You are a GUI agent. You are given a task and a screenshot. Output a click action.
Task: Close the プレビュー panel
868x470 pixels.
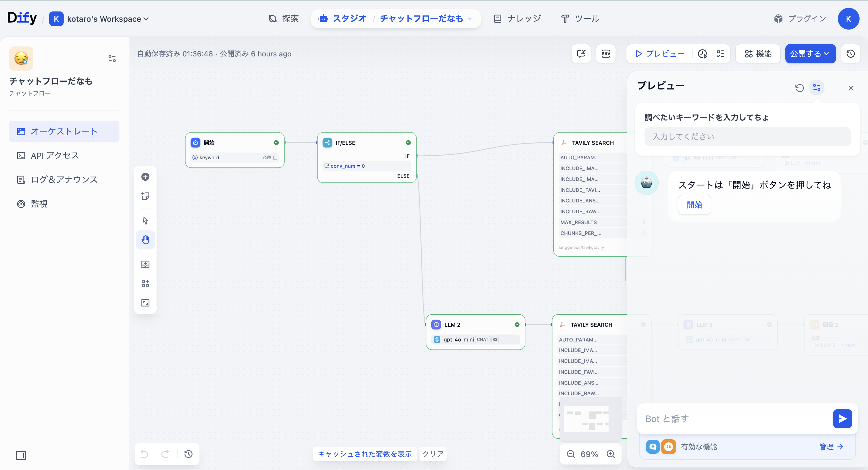point(851,88)
